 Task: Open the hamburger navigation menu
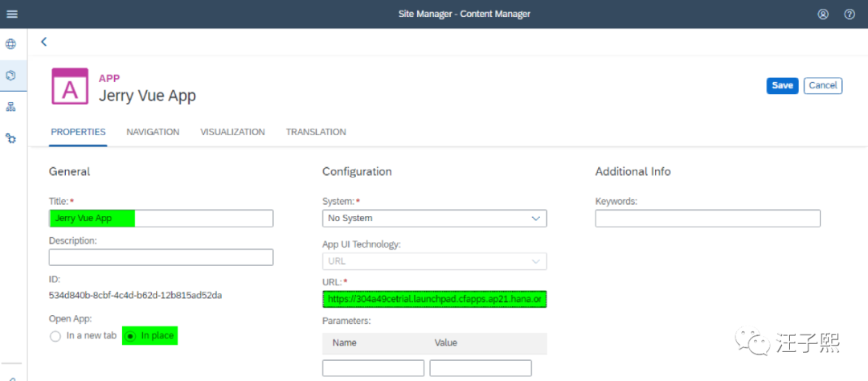tap(12, 14)
